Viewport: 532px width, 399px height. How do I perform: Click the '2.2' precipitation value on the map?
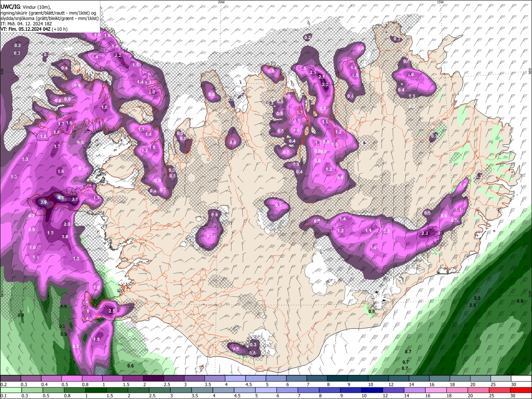[118, 55]
